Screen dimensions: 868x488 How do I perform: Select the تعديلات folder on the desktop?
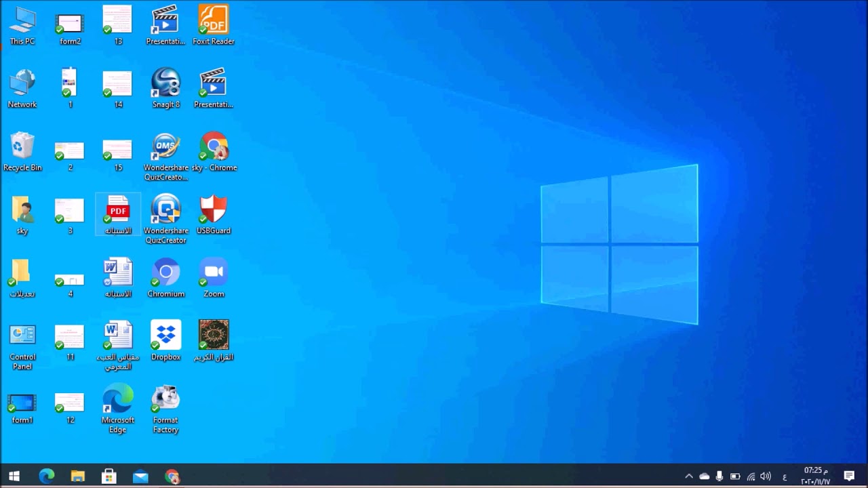coord(22,278)
